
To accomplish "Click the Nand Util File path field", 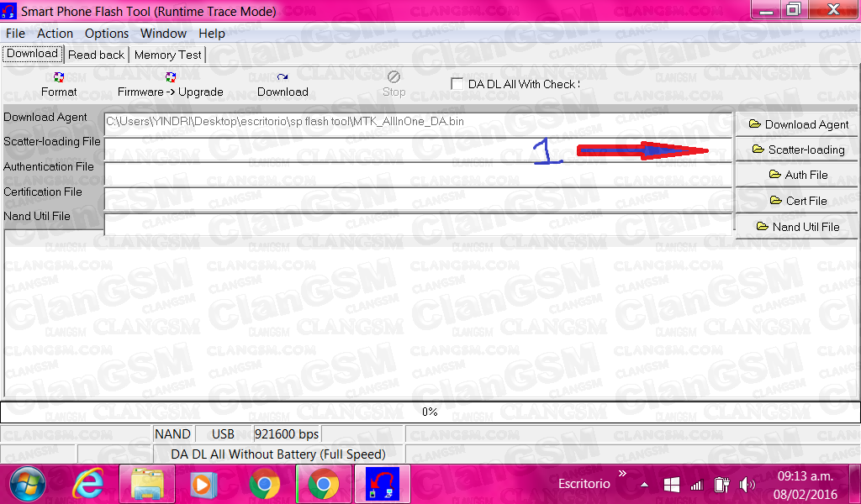I will tap(418, 223).
